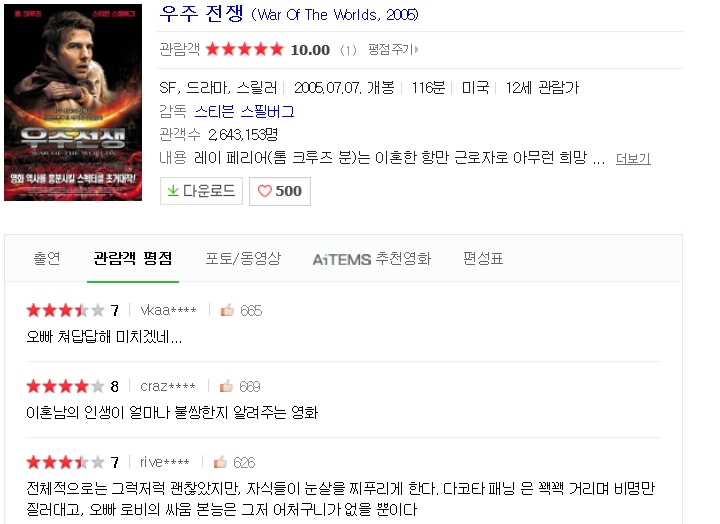Click the 우주 전쟁 movie title link
720x524 pixels.
pos(201,13)
